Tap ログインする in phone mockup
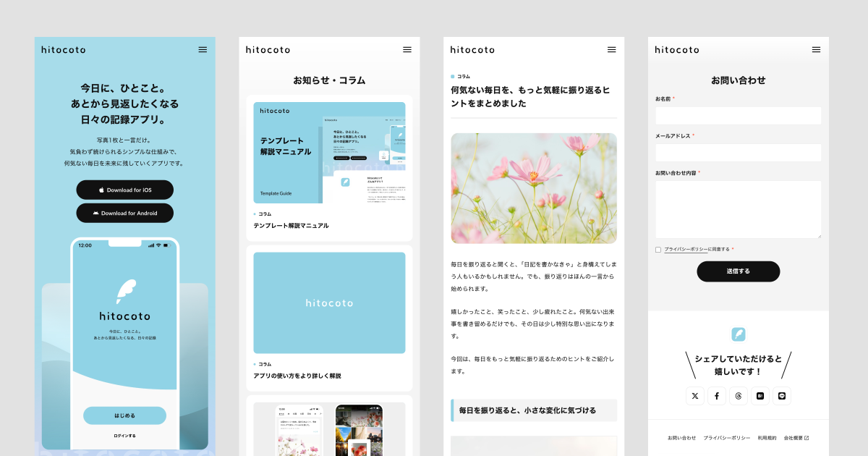This screenshot has width=868, height=456. pyautogui.click(x=125, y=436)
